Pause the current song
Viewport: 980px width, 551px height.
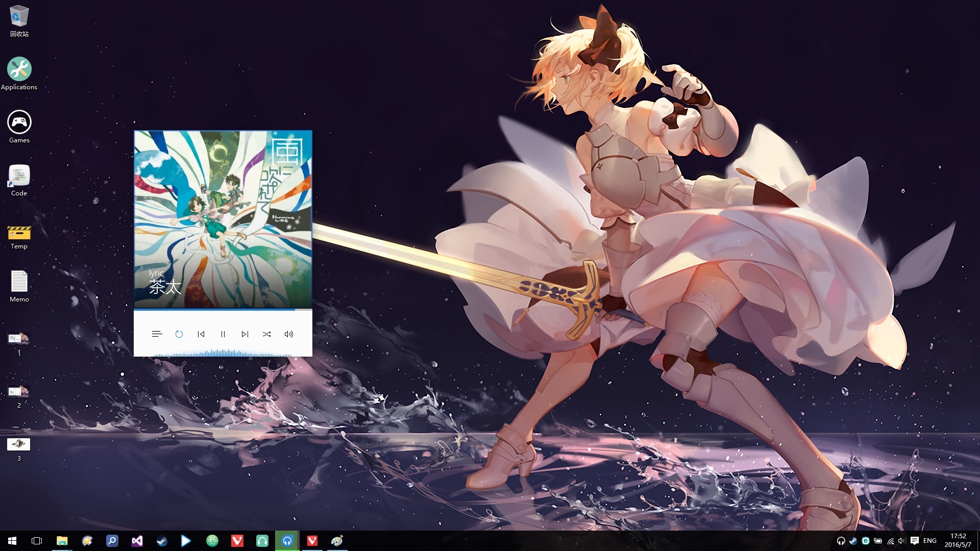tap(223, 334)
